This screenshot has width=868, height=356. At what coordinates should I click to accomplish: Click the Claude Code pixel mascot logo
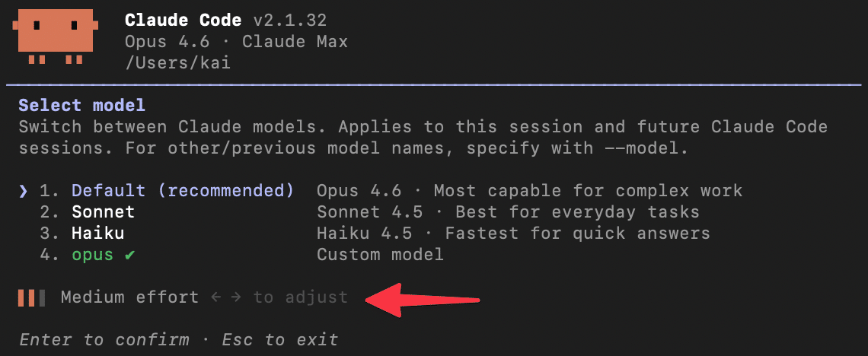tap(55, 36)
